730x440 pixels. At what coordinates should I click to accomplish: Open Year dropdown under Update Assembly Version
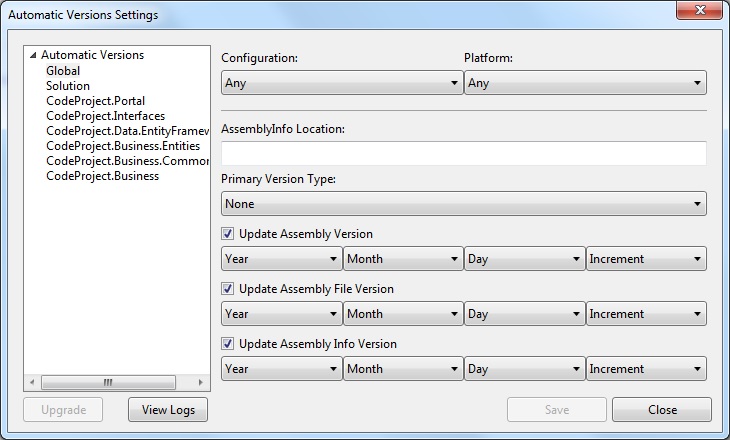[x=281, y=259]
